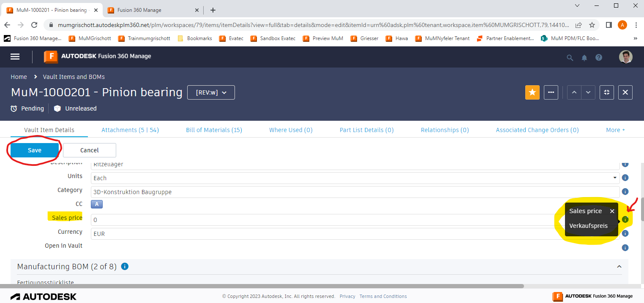Open the notifications bell
Viewport: 644px width, 303px height.
tap(584, 58)
